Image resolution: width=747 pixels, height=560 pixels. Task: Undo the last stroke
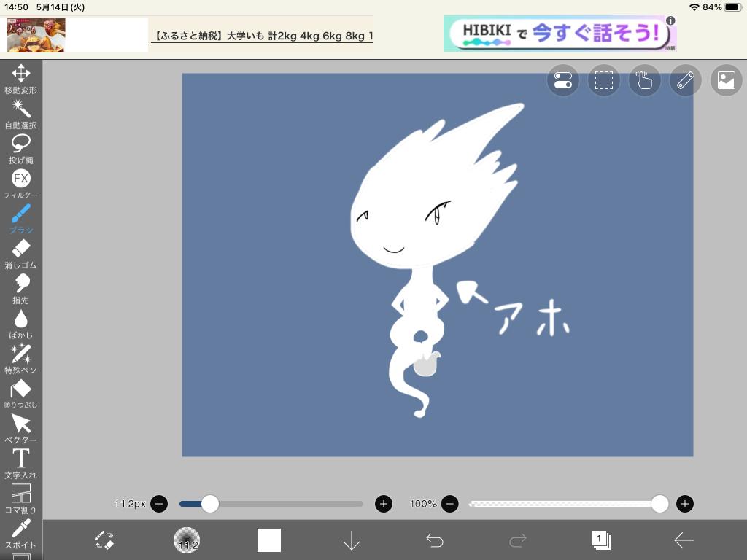(x=435, y=540)
